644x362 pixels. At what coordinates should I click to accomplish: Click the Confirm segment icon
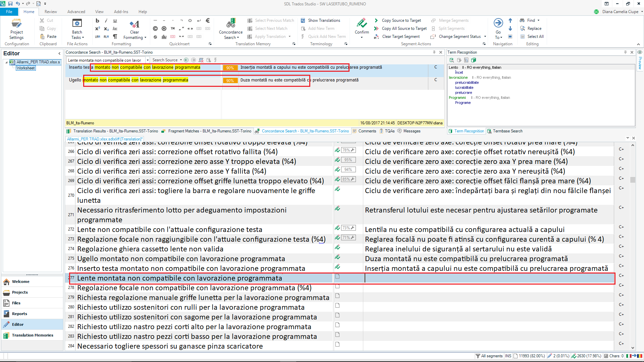tap(362, 24)
